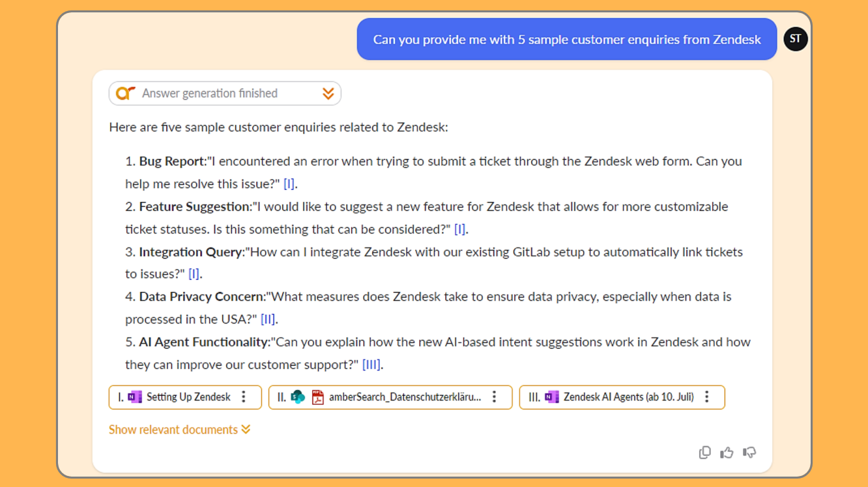This screenshot has width=868, height=487.
Task: Click citation [I] after Bug Report
Action: coord(289,184)
